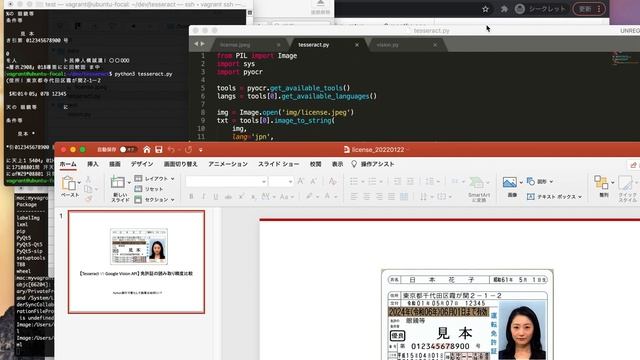640x360 pixels.
Task: Expand the New Slide dropdown arrow
Action: [129, 182]
